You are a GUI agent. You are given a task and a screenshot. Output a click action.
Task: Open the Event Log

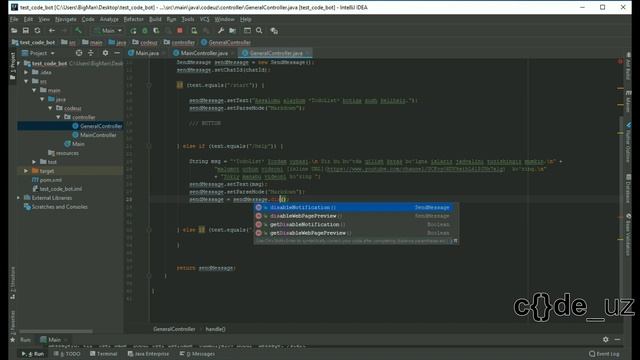[x=604, y=354]
